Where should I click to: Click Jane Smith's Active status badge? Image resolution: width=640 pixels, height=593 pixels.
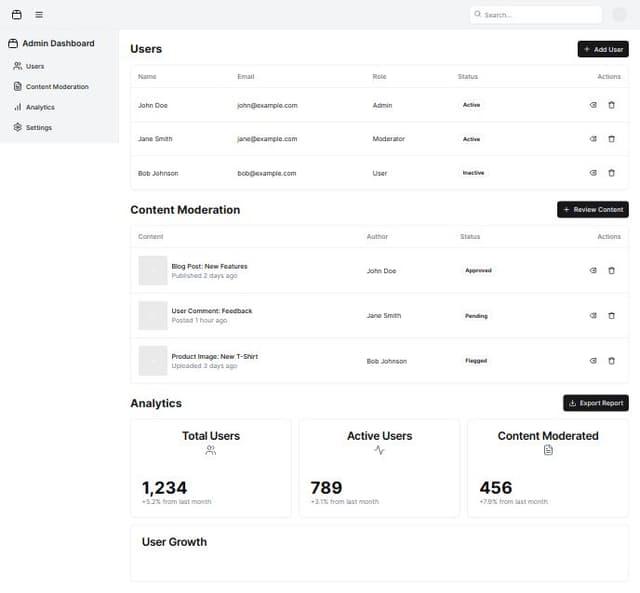[471, 139]
